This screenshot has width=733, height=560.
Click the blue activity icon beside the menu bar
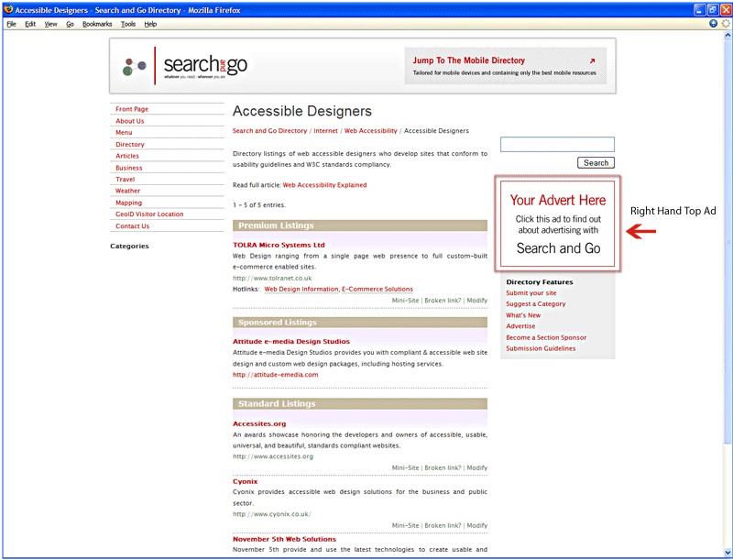pyautogui.click(x=713, y=24)
